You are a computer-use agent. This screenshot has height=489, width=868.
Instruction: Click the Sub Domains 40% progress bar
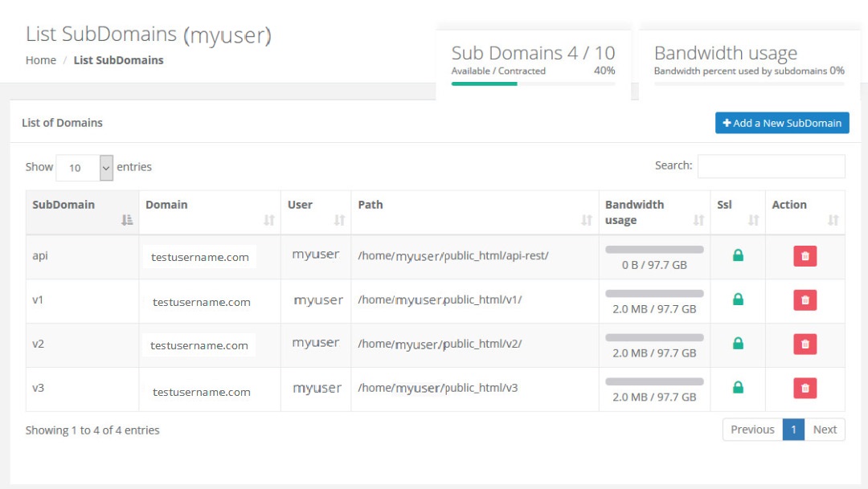click(533, 84)
